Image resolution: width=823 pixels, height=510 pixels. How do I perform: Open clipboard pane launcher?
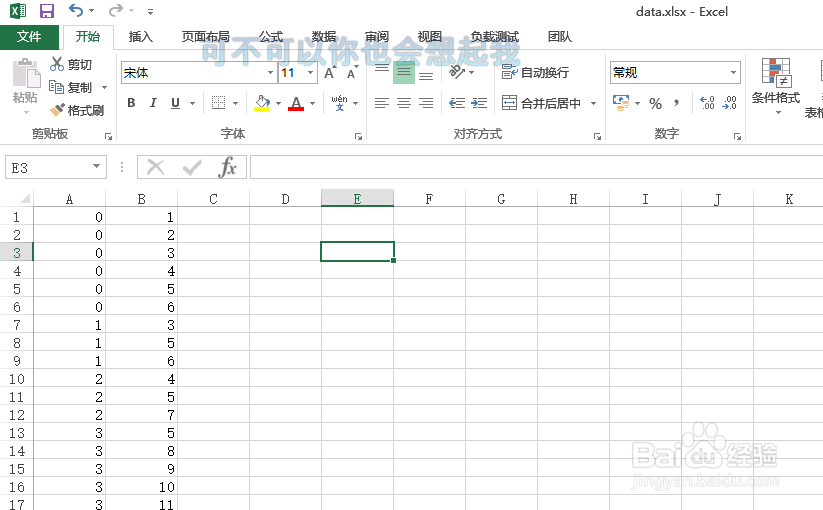pyautogui.click(x=109, y=136)
